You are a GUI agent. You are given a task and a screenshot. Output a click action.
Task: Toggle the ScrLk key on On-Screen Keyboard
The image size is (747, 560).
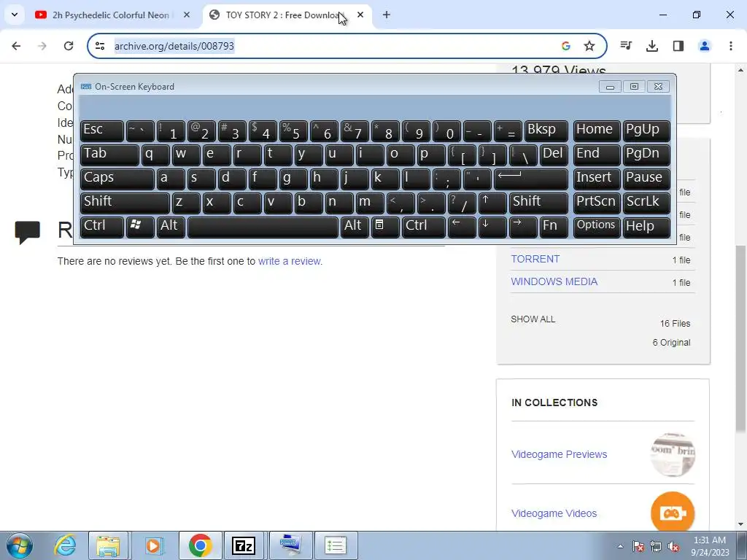coord(646,202)
